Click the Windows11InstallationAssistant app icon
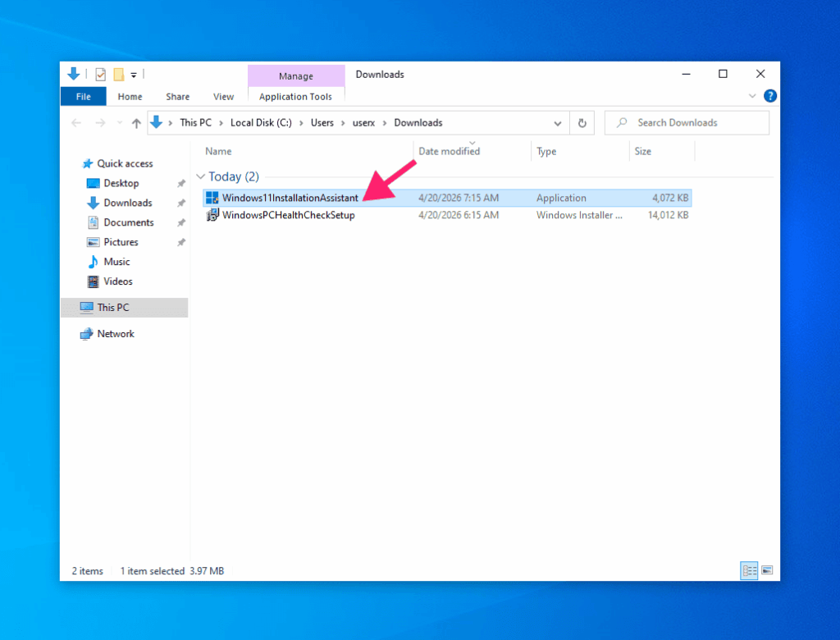Image resolution: width=840 pixels, height=640 pixels. point(212,198)
